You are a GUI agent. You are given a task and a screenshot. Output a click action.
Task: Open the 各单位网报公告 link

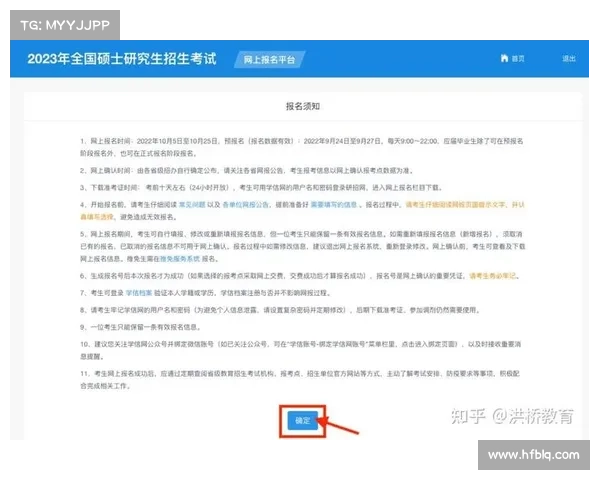pyautogui.click(x=246, y=205)
